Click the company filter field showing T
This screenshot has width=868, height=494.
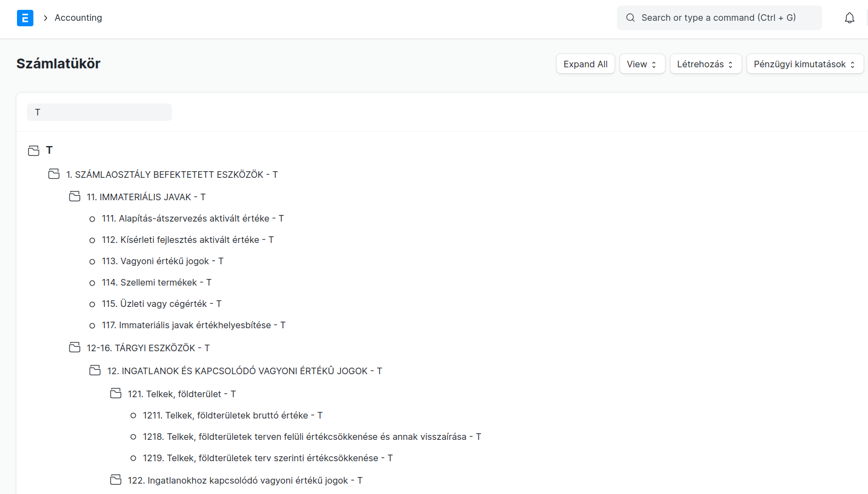point(99,112)
